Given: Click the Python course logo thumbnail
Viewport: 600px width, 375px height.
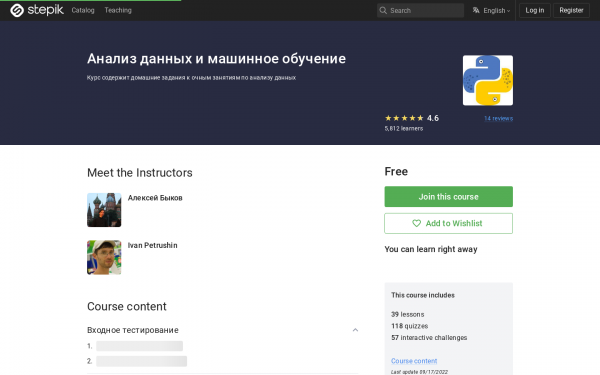Looking at the screenshot, I should (x=488, y=80).
